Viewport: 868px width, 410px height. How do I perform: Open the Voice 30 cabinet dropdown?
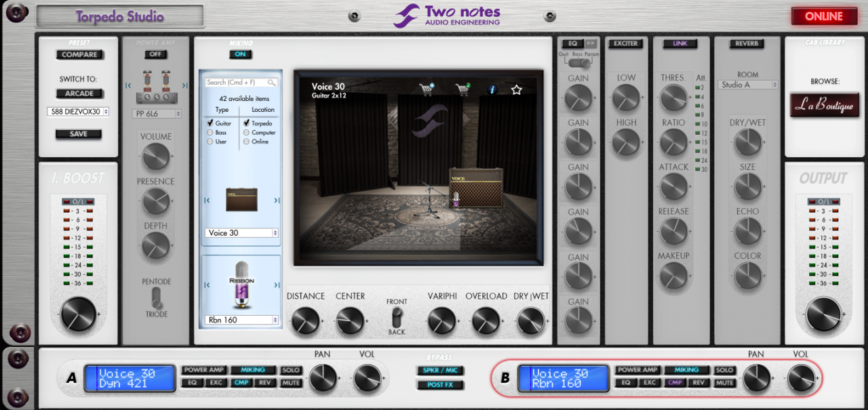[241, 232]
